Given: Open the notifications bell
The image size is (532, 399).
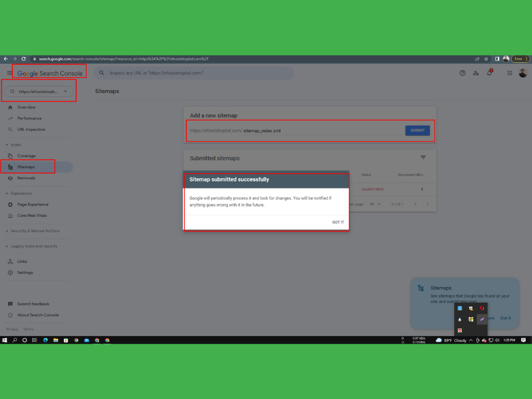Looking at the screenshot, I should 489,72.
